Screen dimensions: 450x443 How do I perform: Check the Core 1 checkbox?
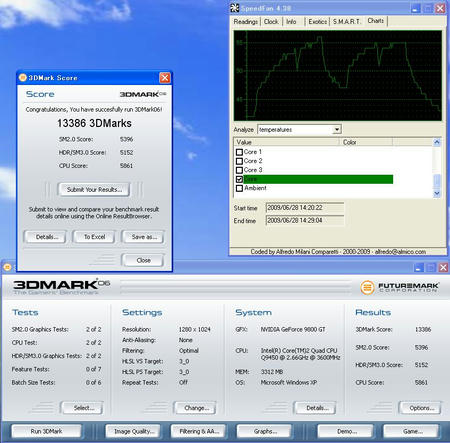tap(239, 152)
